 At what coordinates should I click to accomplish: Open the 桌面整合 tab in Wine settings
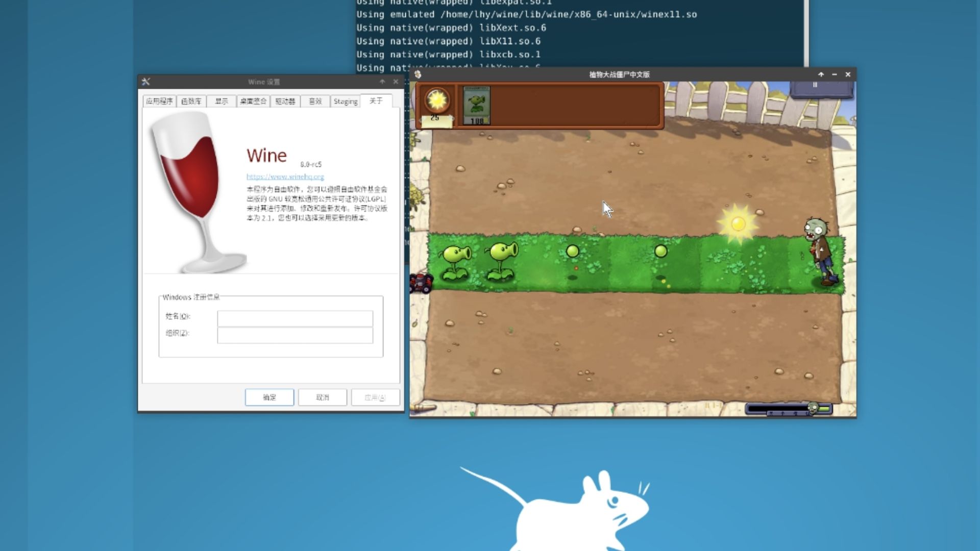pyautogui.click(x=253, y=102)
